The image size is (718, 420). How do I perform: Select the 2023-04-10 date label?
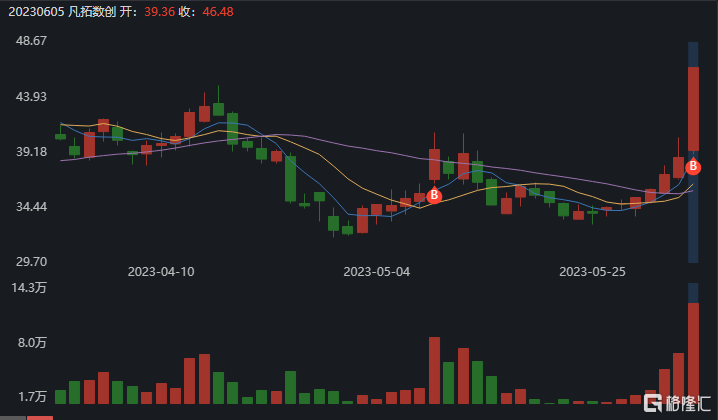click(x=161, y=271)
